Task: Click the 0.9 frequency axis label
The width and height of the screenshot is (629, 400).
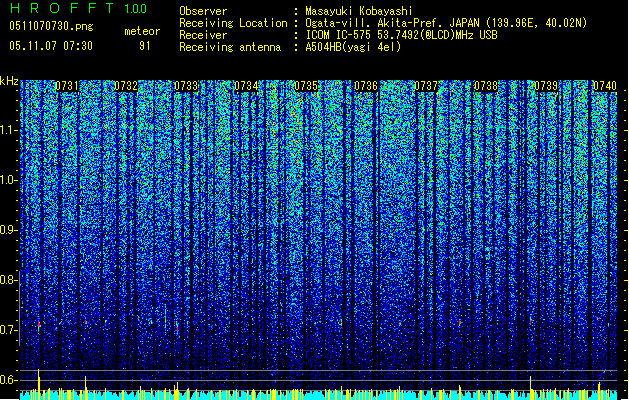Action: [x=9, y=230]
